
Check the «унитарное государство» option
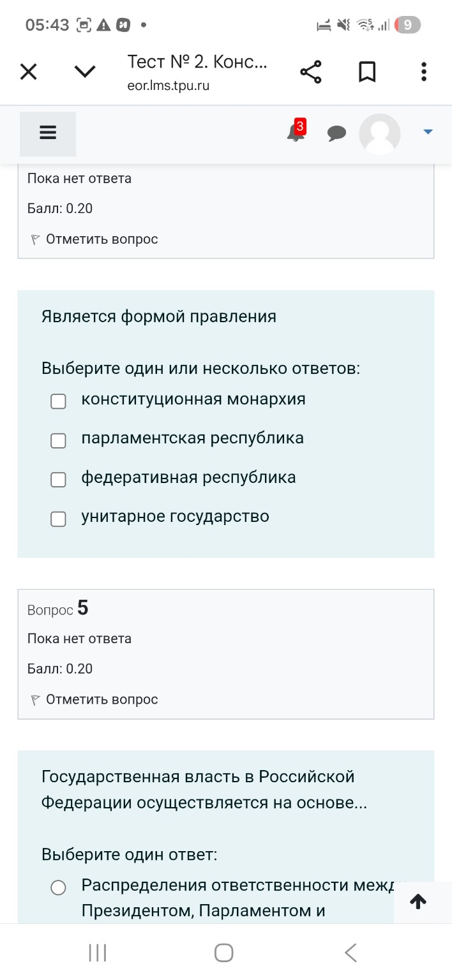(x=58, y=519)
